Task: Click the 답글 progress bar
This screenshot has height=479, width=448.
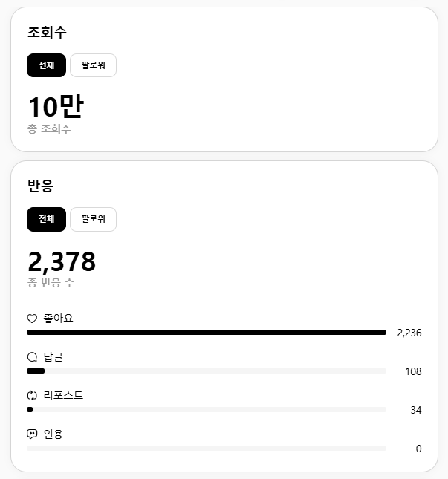Action: tap(207, 371)
